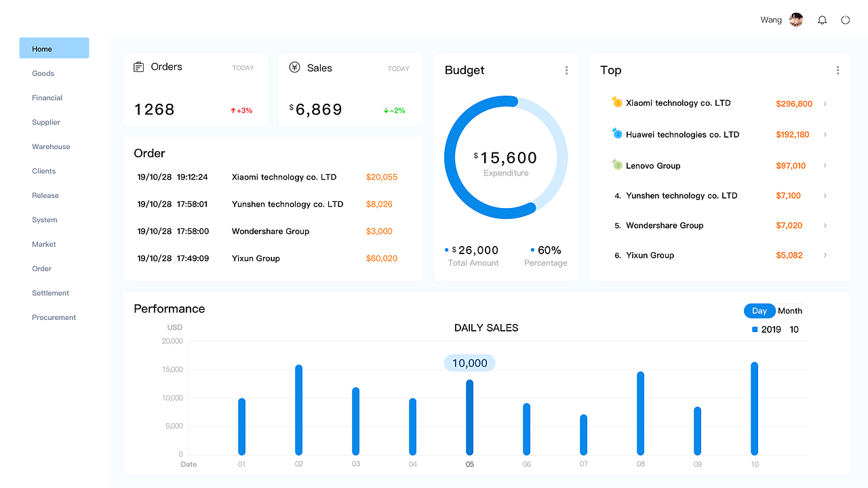Viewport: 868px width, 488px height.
Task: Open Clients from the sidebar
Action: coord(44,171)
